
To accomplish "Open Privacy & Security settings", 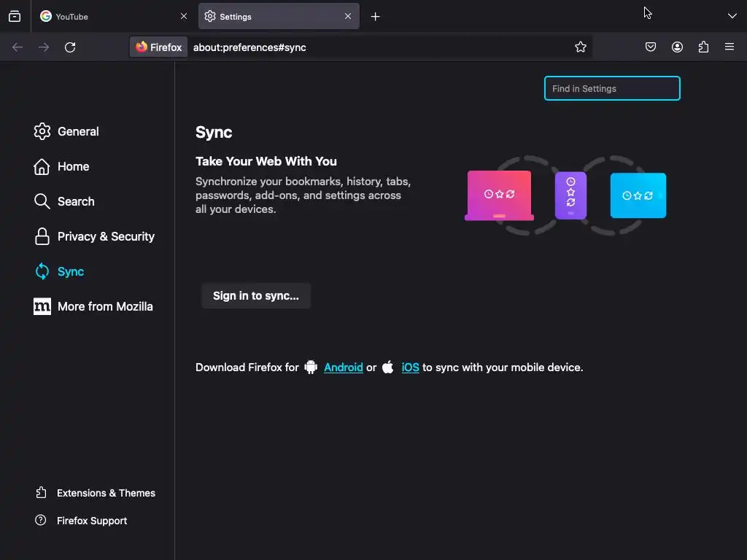I will [x=94, y=237].
